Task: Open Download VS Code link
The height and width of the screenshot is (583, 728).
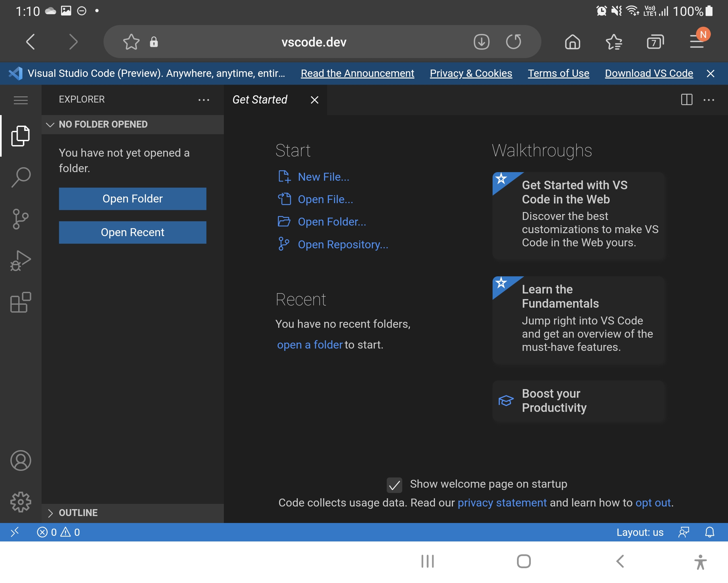Action: [x=649, y=73]
